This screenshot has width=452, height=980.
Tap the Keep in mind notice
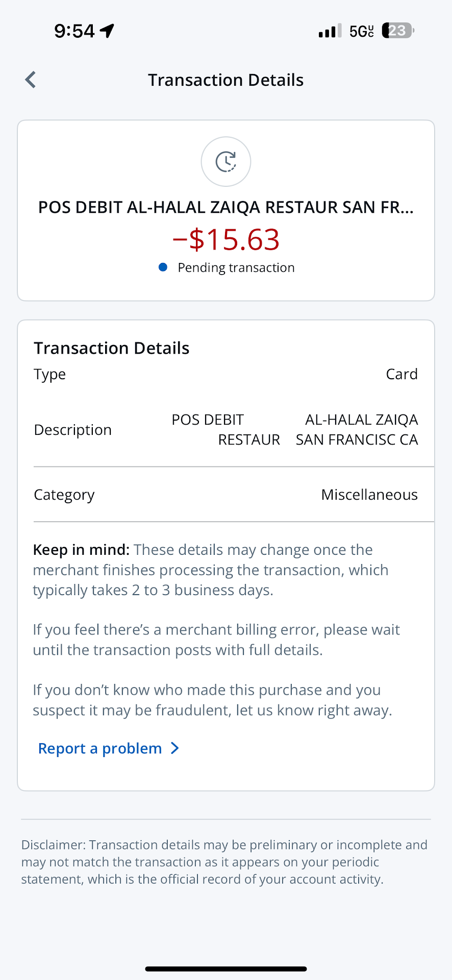coord(211,570)
